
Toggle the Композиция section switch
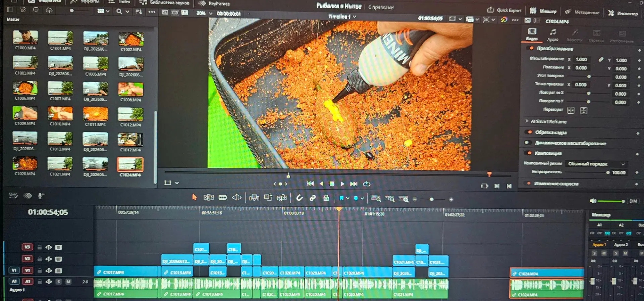tap(529, 153)
